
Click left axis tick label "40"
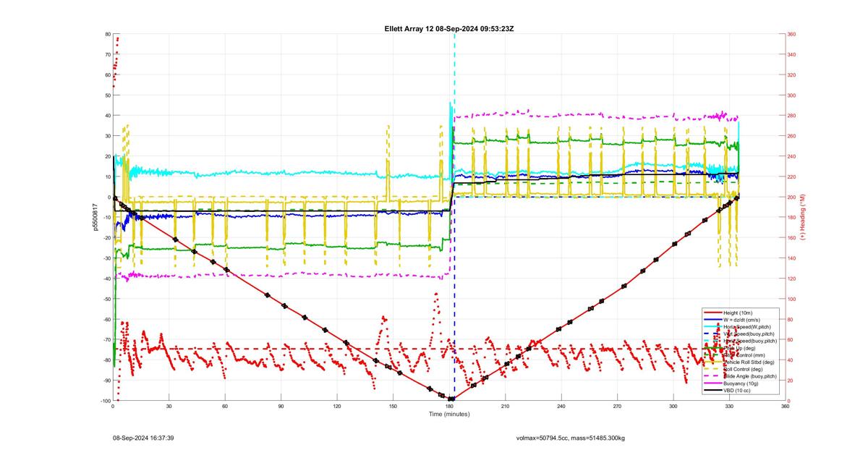107,116
